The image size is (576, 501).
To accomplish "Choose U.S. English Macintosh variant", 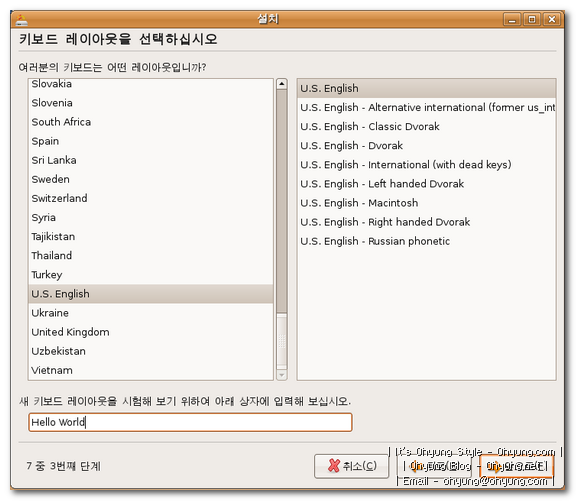I will pos(426,203).
